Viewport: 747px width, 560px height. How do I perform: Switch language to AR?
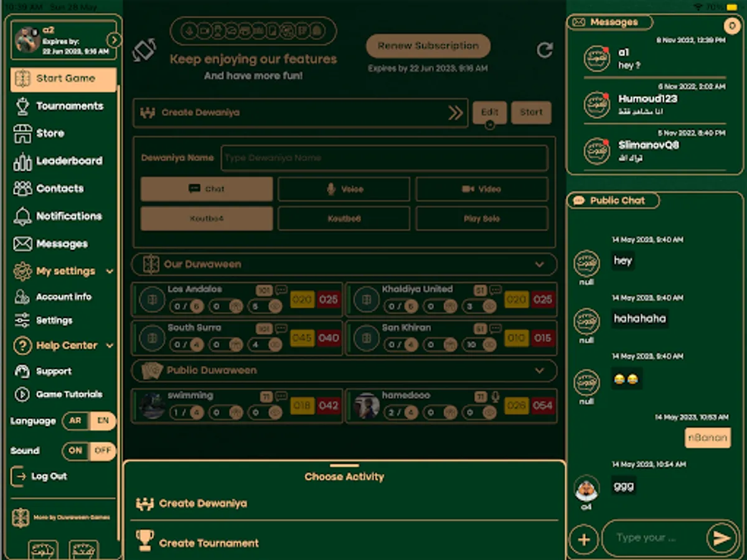pyautogui.click(x=75, y=421)
